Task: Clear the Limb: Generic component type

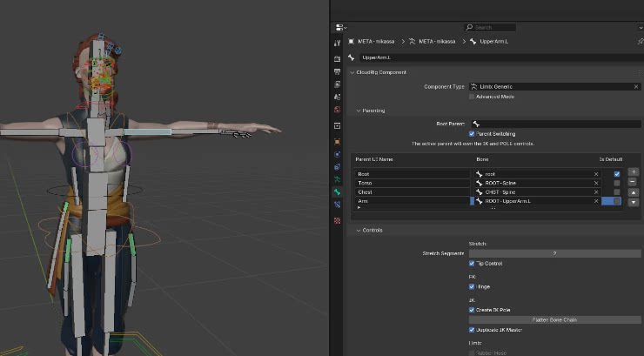Action: [x=636, y=87]
